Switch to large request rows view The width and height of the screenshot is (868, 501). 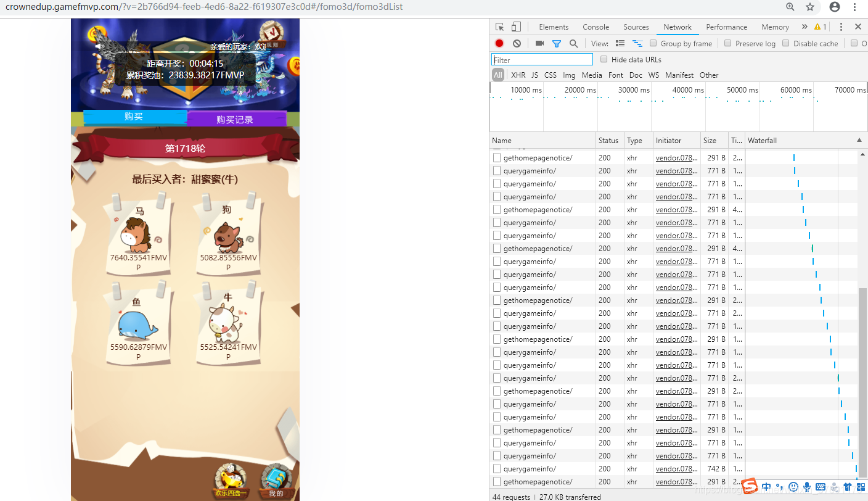pyautogui.click(x=620, y=43)
